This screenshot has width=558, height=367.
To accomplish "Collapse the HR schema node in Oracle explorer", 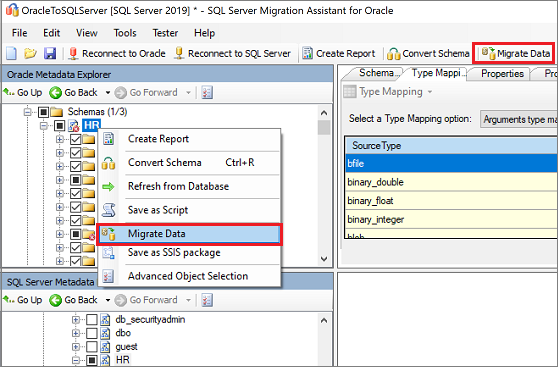I will click(44, 126).
